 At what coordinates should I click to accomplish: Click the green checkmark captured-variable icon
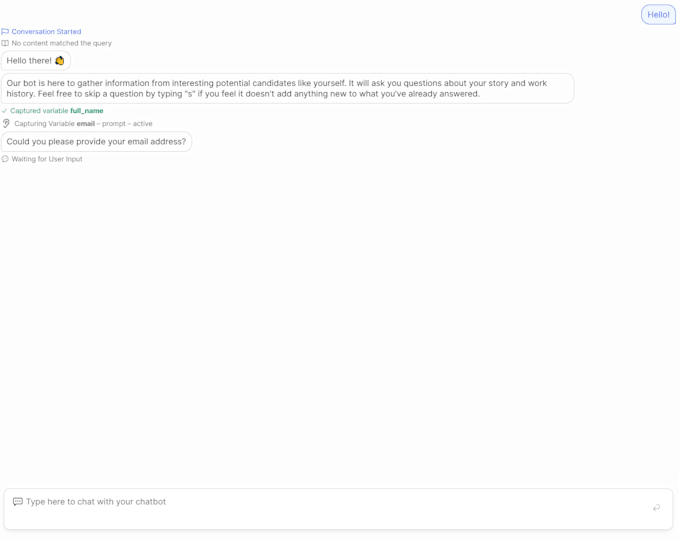click(5, 111)
